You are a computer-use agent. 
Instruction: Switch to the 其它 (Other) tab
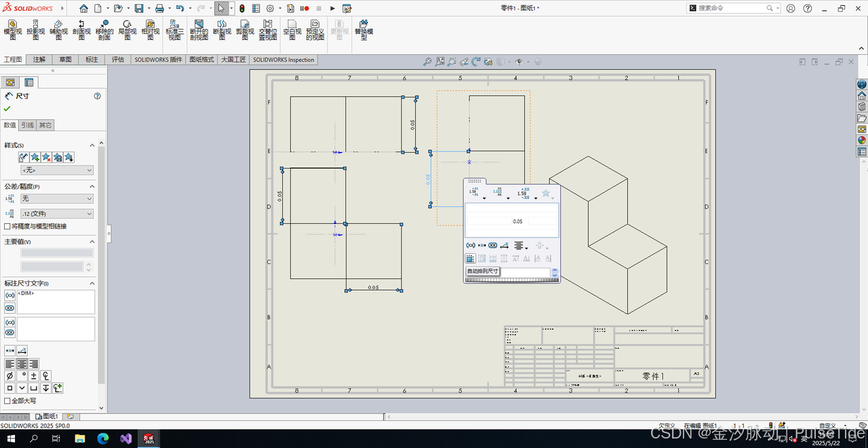coord(45,125)
